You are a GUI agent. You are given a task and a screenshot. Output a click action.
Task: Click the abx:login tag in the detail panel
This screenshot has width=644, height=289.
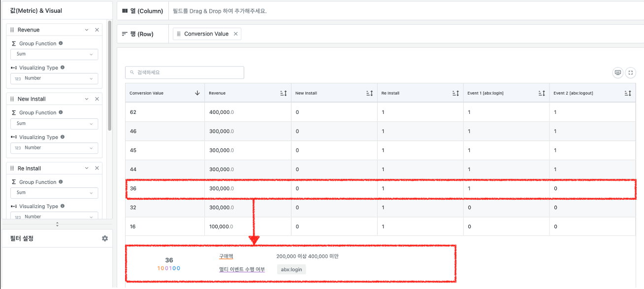[291, 269]
